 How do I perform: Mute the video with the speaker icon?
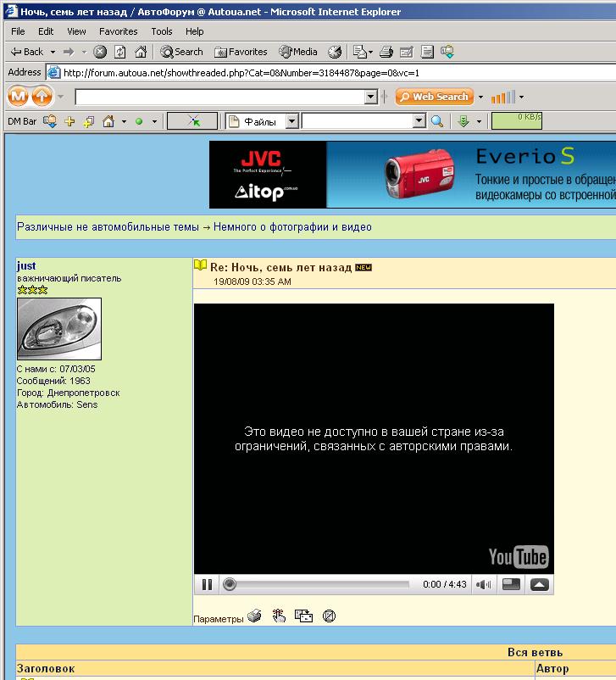pos(483,584)
